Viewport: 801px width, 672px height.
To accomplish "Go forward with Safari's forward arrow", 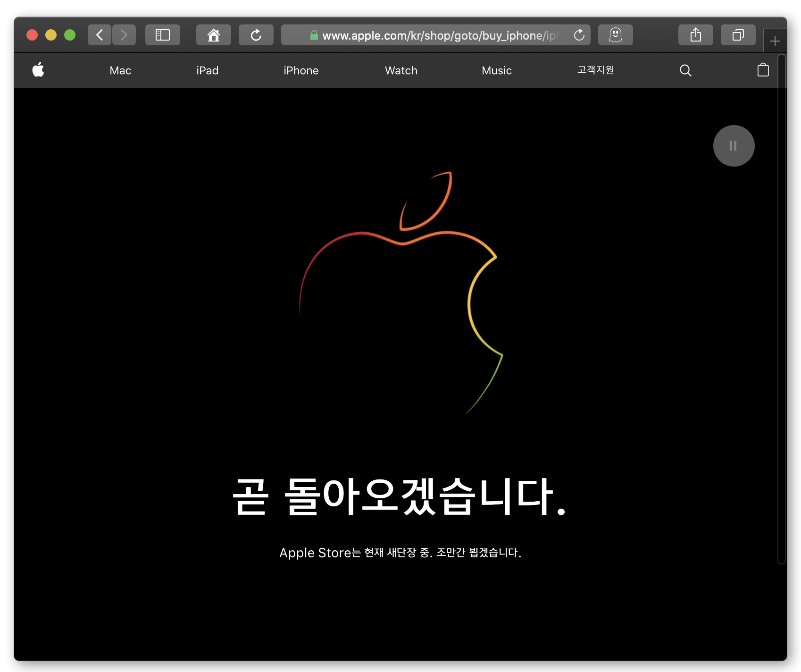I will tap(124, 35).
